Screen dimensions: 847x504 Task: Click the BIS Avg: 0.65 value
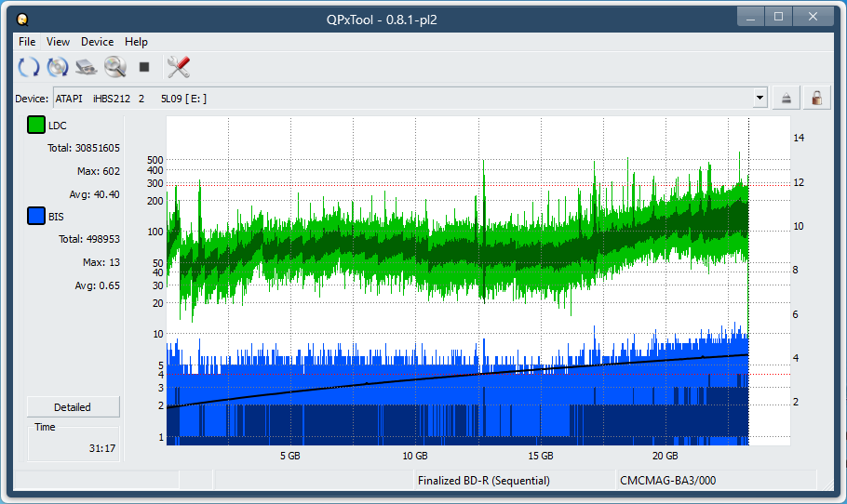coord(97,285)
